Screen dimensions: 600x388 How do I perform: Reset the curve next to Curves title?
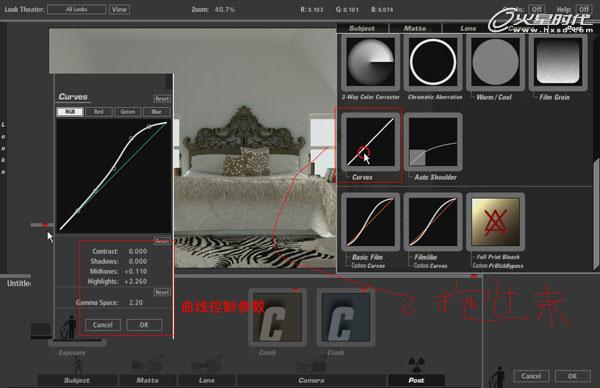click(162, 99)
